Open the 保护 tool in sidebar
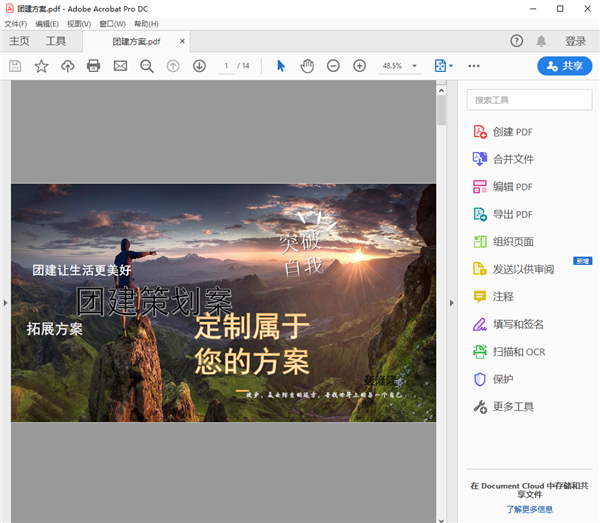The width and height of the screenshot is (600, 523). point(503,379)
